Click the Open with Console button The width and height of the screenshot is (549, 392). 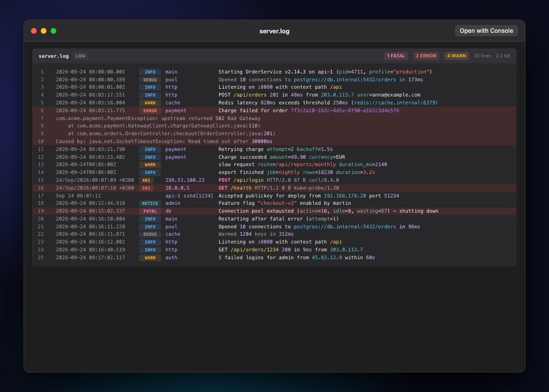click(x=486, y=31)
